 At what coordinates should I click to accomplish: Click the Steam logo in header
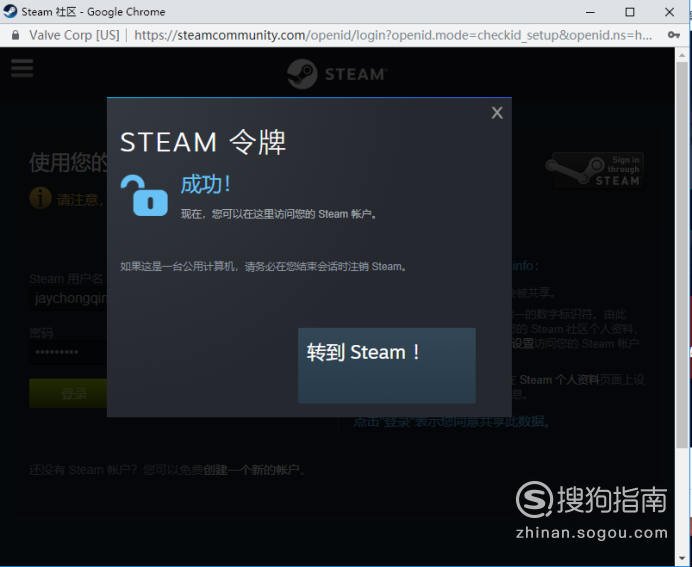pyautogui.click(x=337, y=74)
